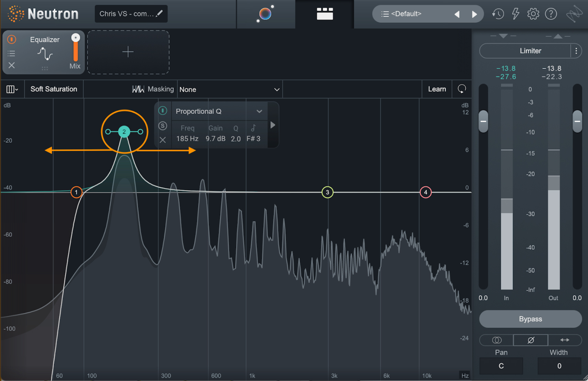
Task: Open the Limiter options three-dot menu
Action: click(576, 51)
